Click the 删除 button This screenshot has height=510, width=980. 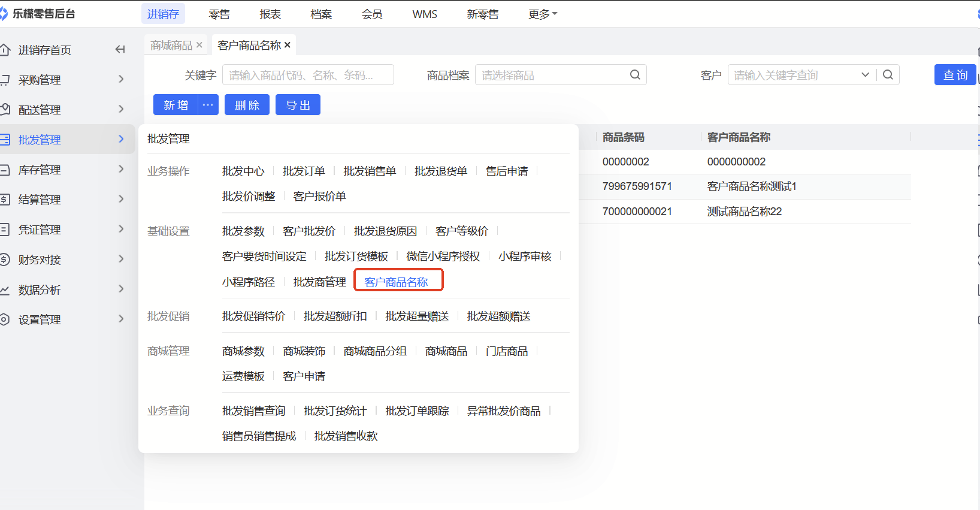(x=247, y=105)
